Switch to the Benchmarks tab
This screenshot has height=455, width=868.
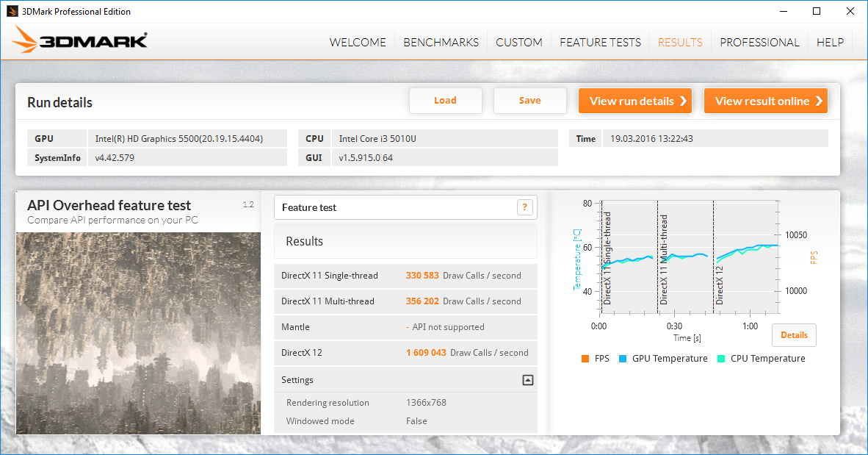[x=441, y=42]
